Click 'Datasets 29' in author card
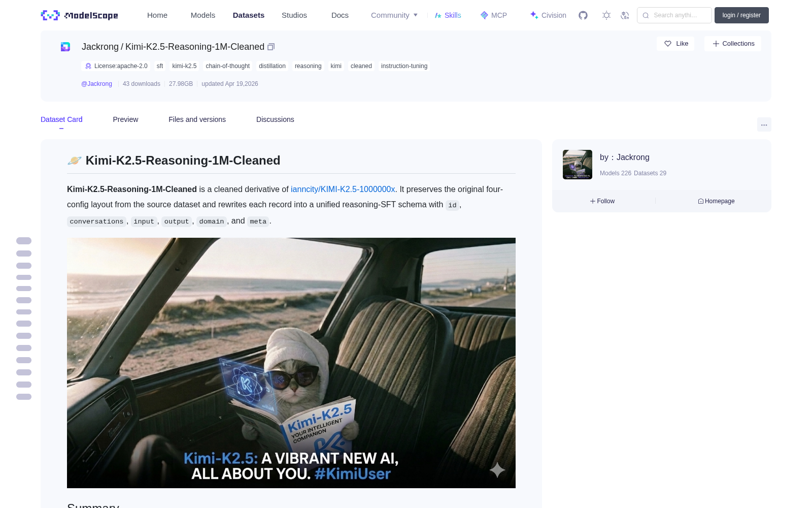The height and width of the screenshot is (508, 812). coord(650,173)
